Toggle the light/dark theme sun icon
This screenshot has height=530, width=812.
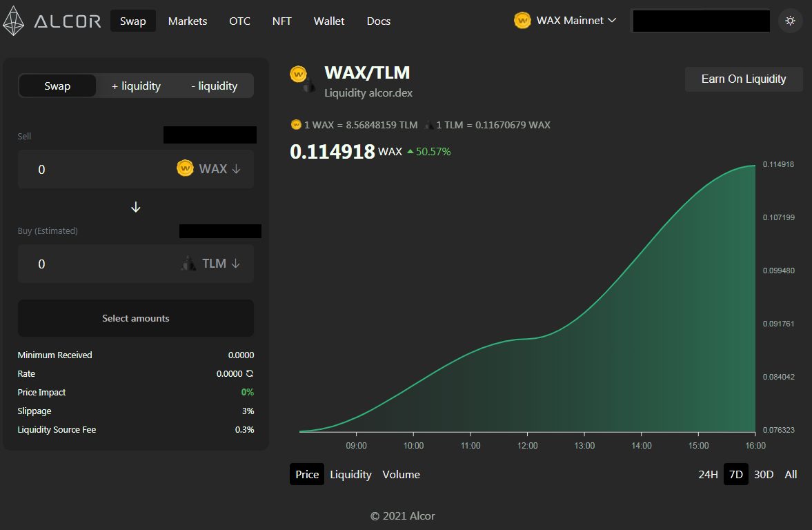(x=790, y=21)
